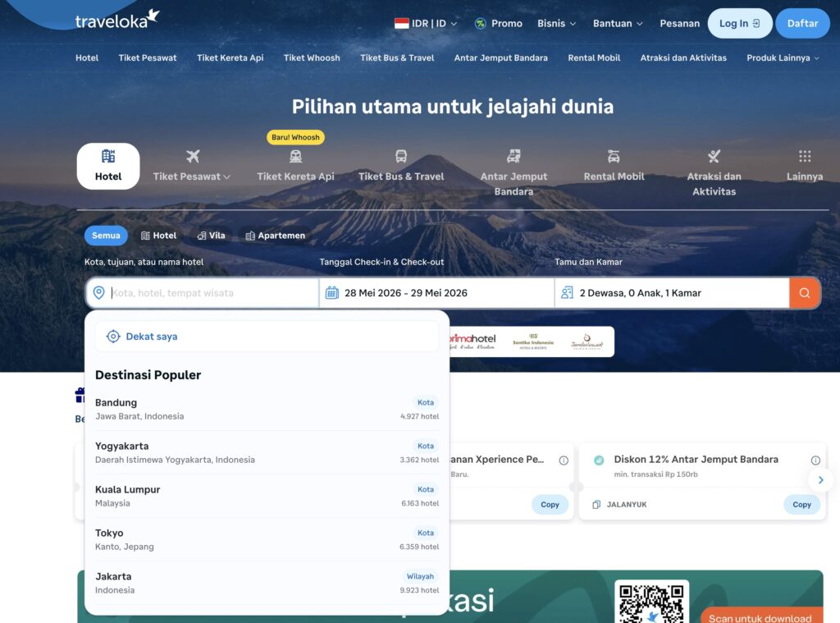
Task: Open Rental Mobil in top navigation
Action: (x=594, y=58)
